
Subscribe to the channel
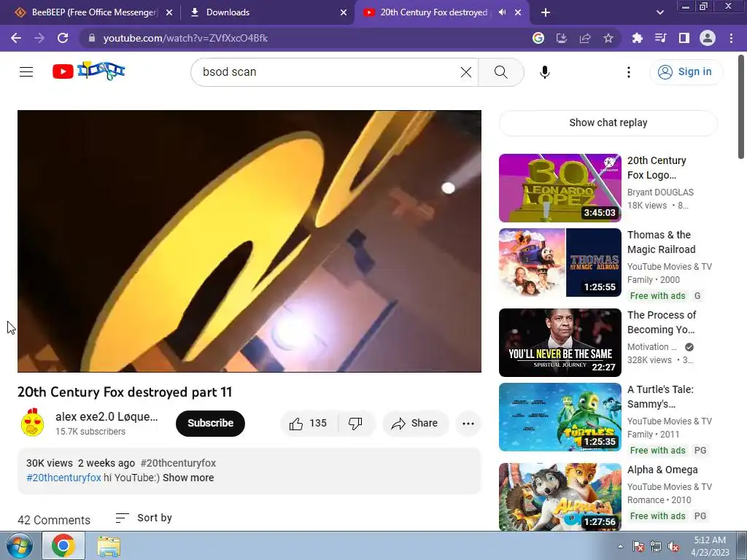coord(210,423)
